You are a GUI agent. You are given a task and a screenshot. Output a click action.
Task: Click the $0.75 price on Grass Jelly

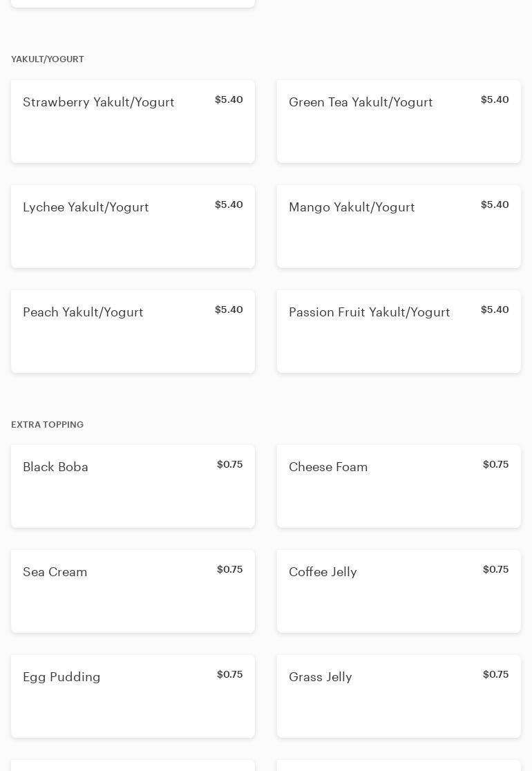coord(495,674)
